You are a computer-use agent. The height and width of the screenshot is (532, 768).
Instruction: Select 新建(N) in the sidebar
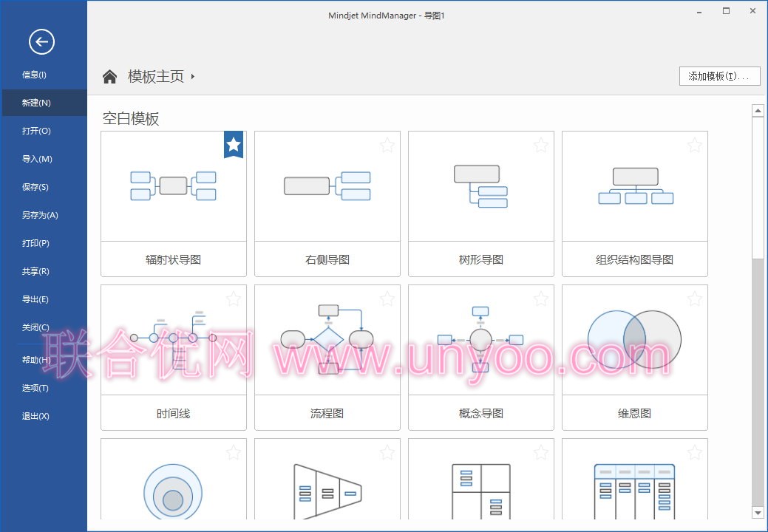tap(44, 103)
